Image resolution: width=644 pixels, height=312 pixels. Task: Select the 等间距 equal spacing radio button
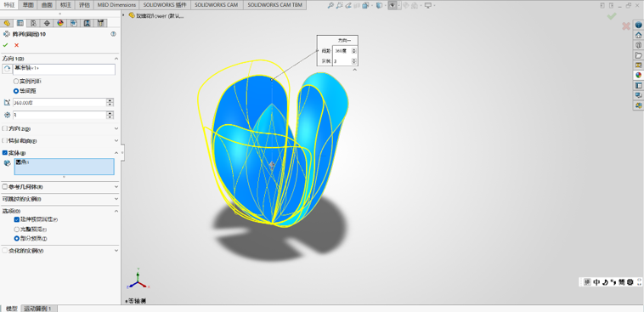(16, 91)
